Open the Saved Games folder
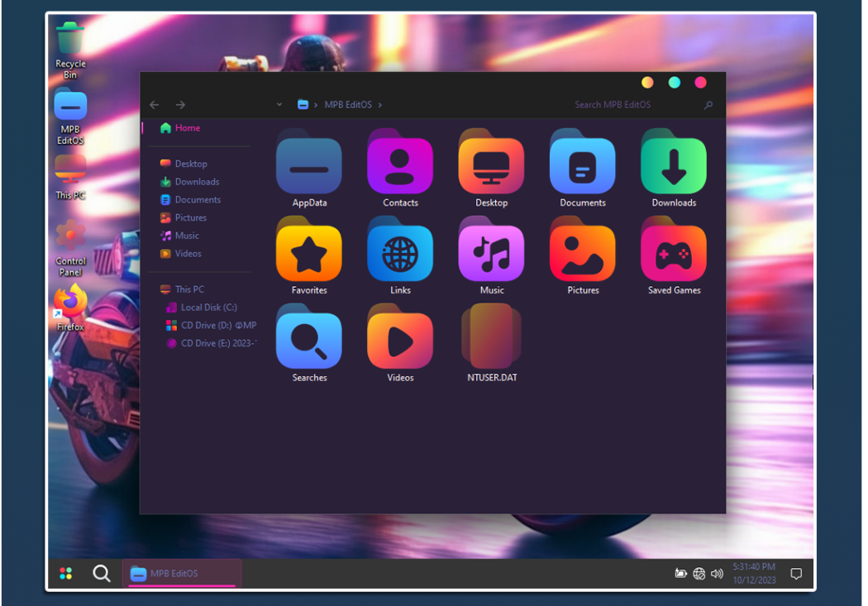Screen dimensions: 868x606 click(x=674, y=255)
